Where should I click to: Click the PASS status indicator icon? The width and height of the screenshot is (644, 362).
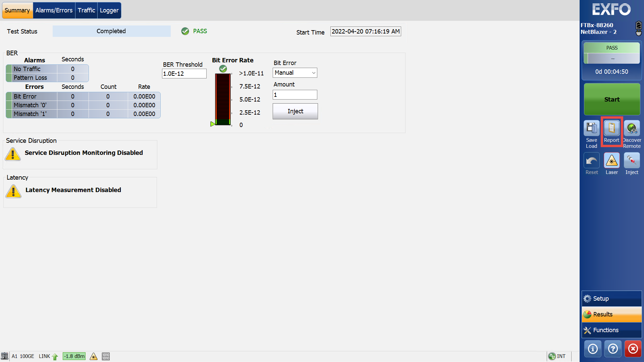coord(185,31)
